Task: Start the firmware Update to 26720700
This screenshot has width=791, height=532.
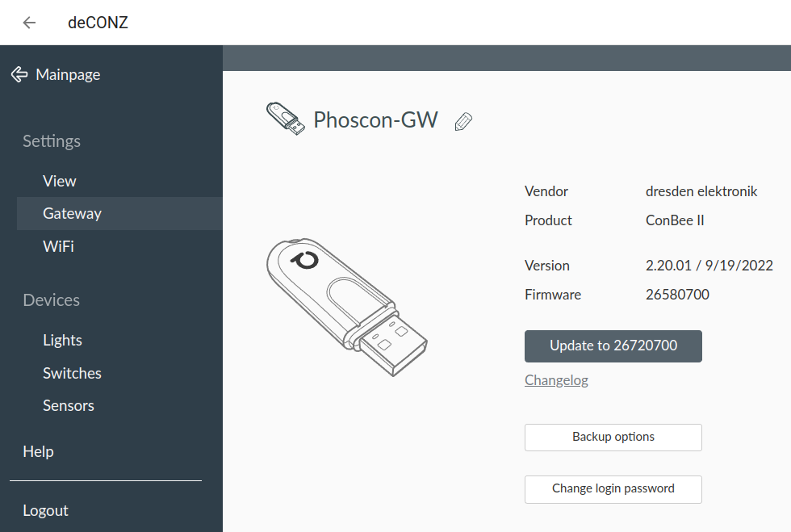Action: 613,346
